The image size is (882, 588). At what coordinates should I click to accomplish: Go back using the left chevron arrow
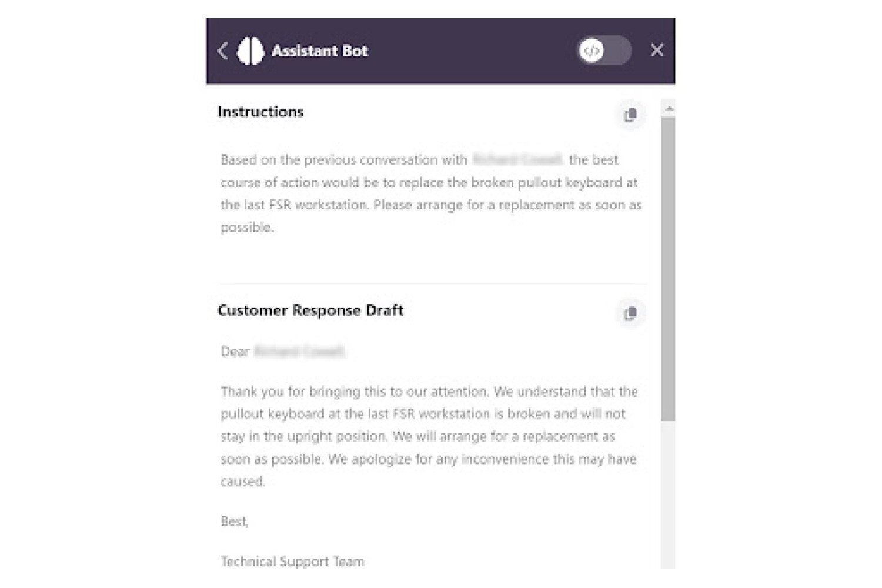(222, 51)
